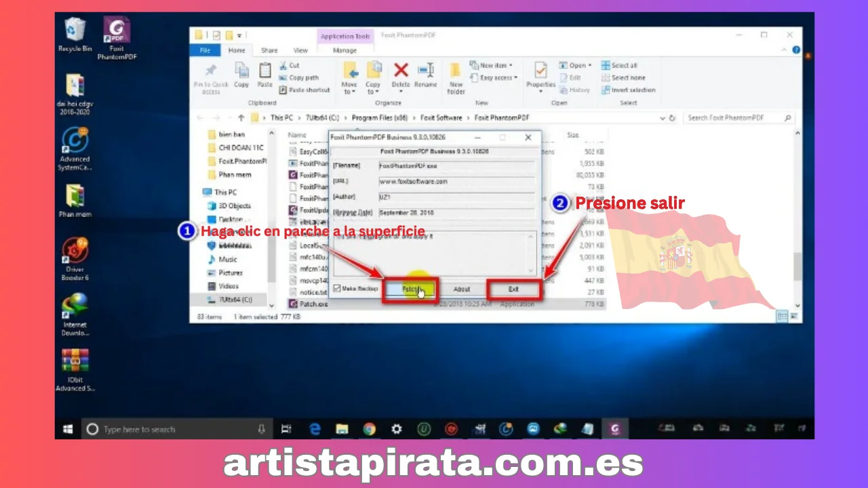Open Settings gear in the taskbar
Screen dimensions: 868x488
(x=397, y=429)
